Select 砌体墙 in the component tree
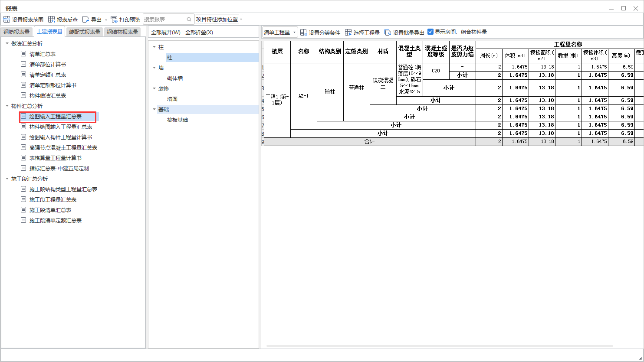Viewport: 644px width, 362px height. (x=175, y=78)
